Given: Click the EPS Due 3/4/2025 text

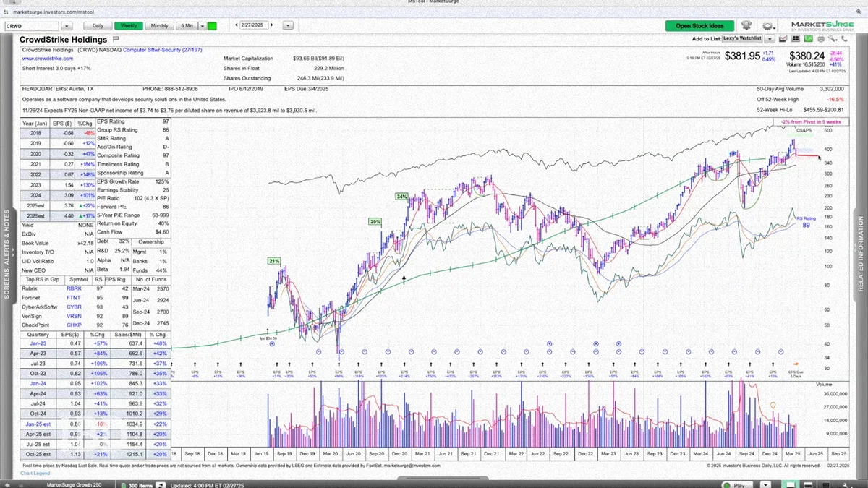Looking at the screenshot, I should pos(306,89).
